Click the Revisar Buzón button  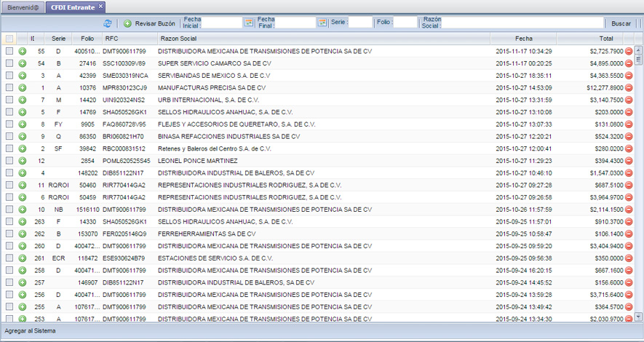[149, 24]
